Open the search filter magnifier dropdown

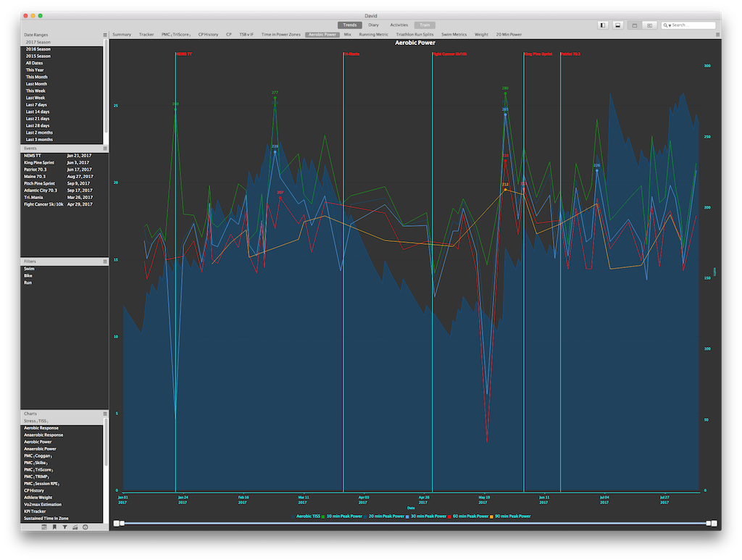tap(667, 25)
